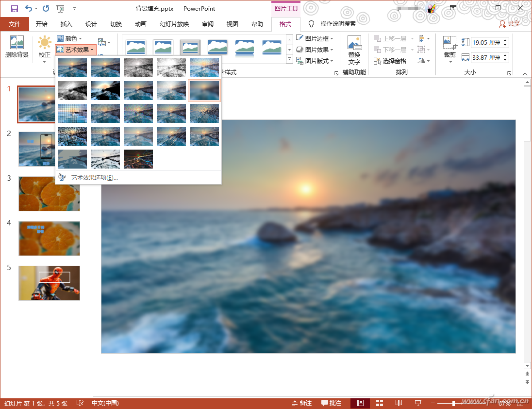Switch to normal view icon

(x=360, y=403)
